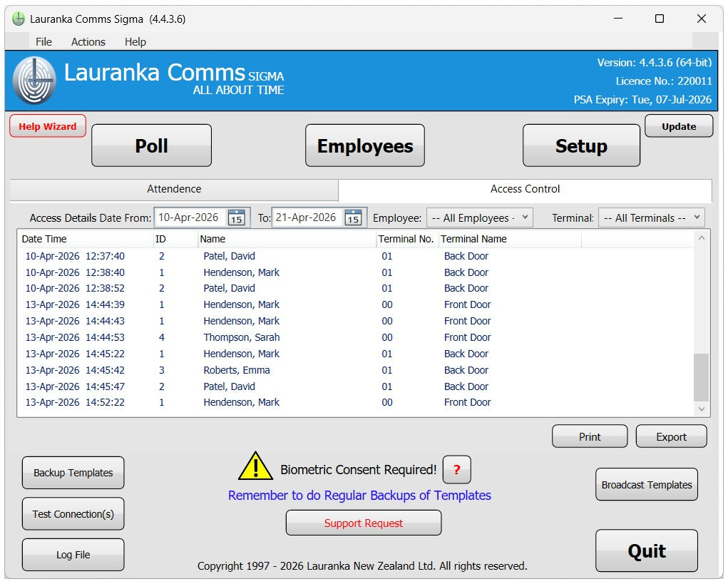Click the fingerprint clock logo in banner
The image size is (728, 584).
point(34,80)
